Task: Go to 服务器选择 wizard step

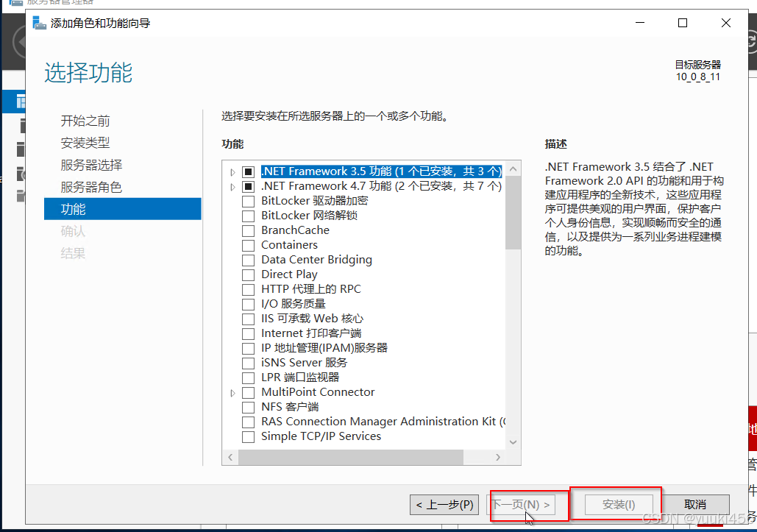Action: [x=91, y=165]
